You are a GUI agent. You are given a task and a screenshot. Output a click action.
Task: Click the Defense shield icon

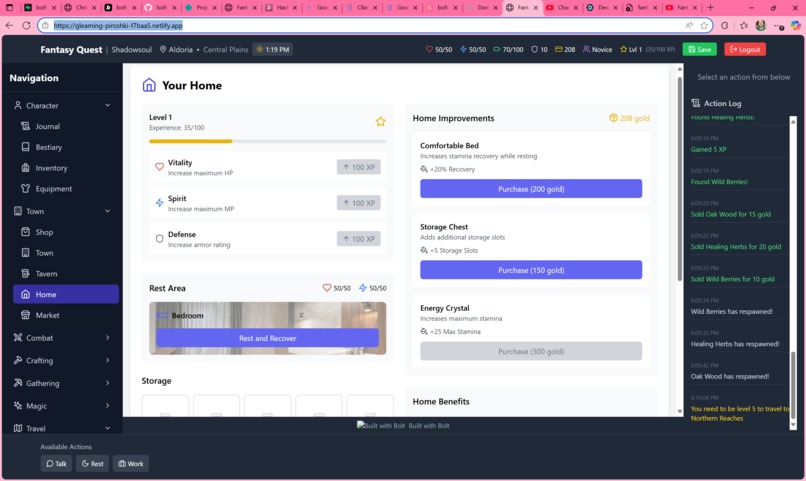pyautogui.click(x=159, y=239)
